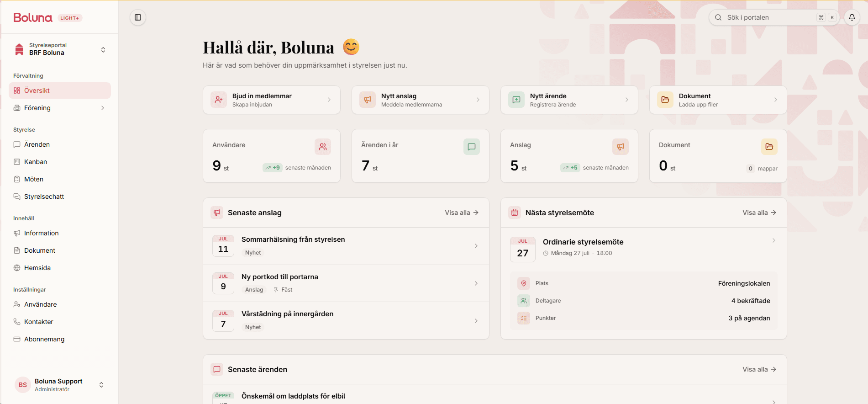This screenshot has width=868, height=404.
Task: Click the Dokument Ladda upp filer action
Action: pyautogui.click(x=718, y=100)
